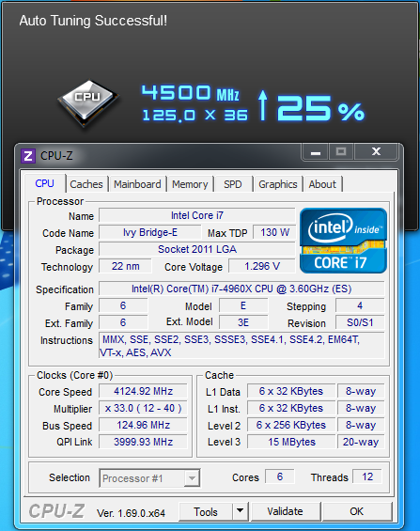420x531 pixels.
Task: Click the Instructions list starting with 'MMX, SSE'
Action: [241, 346]
